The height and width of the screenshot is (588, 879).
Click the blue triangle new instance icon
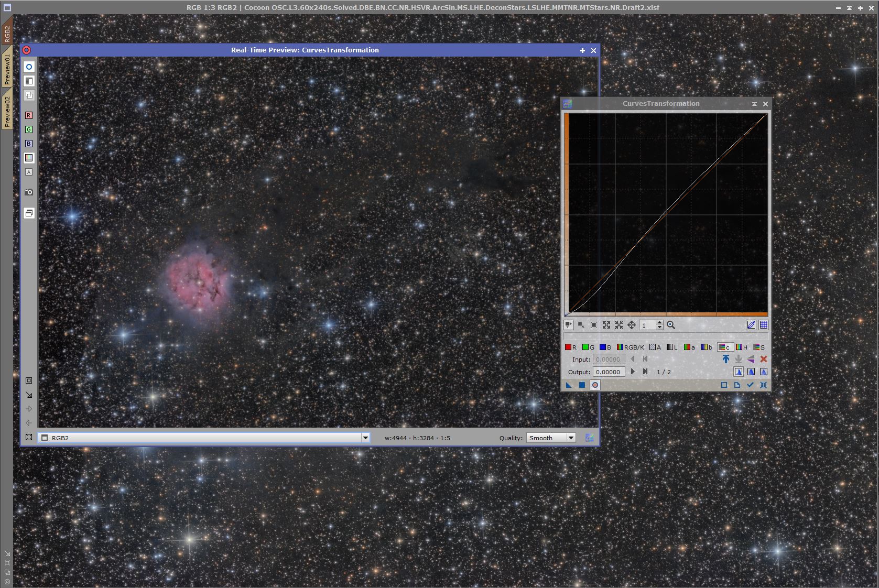(569, 385)
